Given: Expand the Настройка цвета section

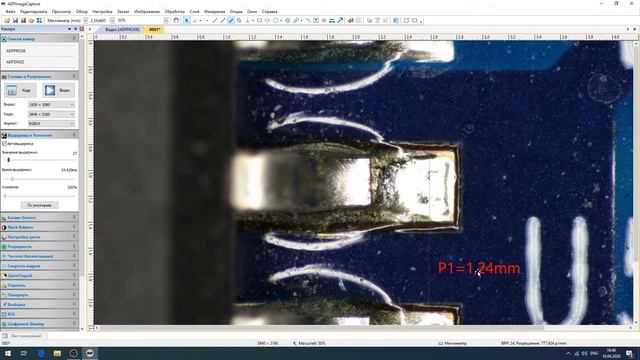Looking at the screenshot, I should [x=39, y=237].
